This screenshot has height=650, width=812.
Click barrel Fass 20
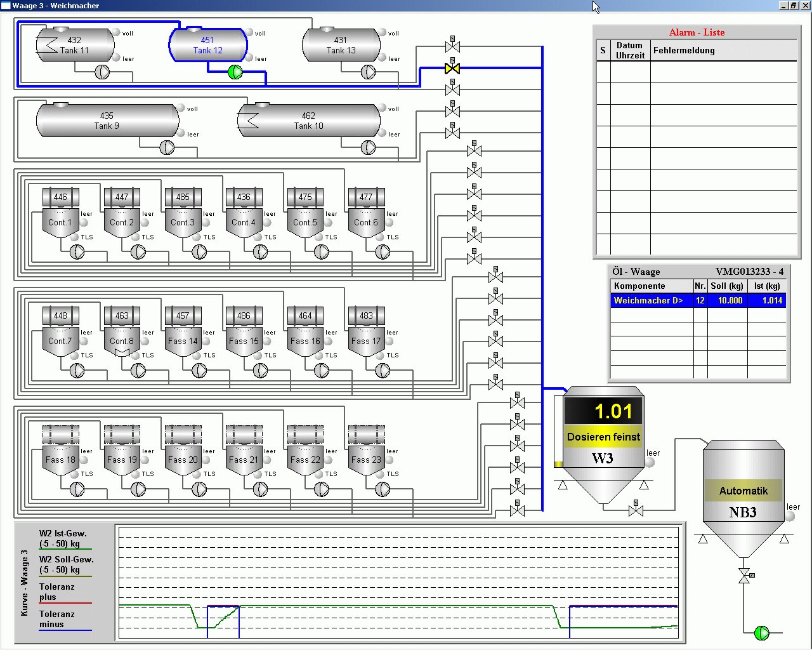click(183, 450)
